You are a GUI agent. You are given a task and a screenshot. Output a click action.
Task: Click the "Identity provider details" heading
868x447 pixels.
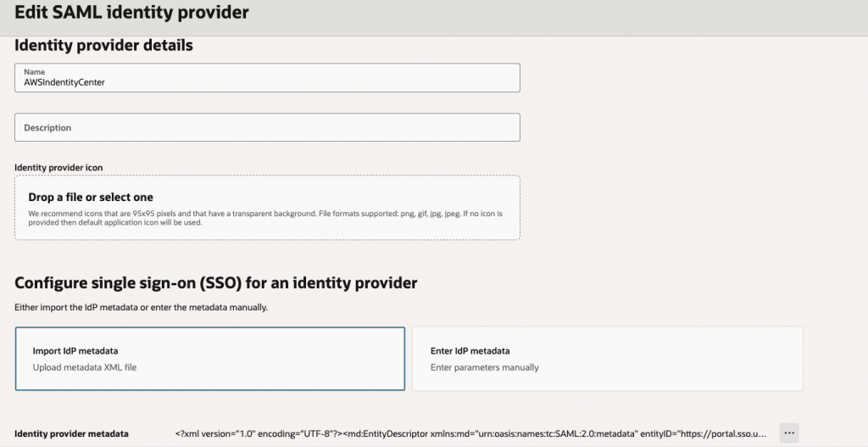tap(103, 45)
